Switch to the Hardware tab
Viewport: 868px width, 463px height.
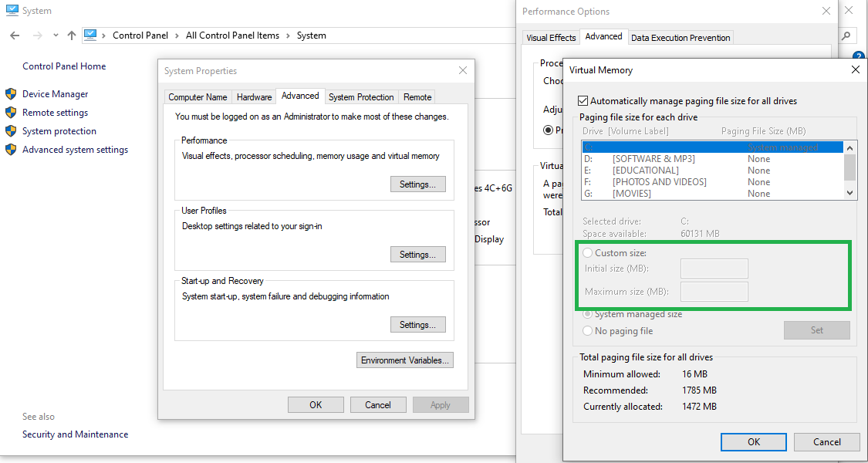pos(254,97)
